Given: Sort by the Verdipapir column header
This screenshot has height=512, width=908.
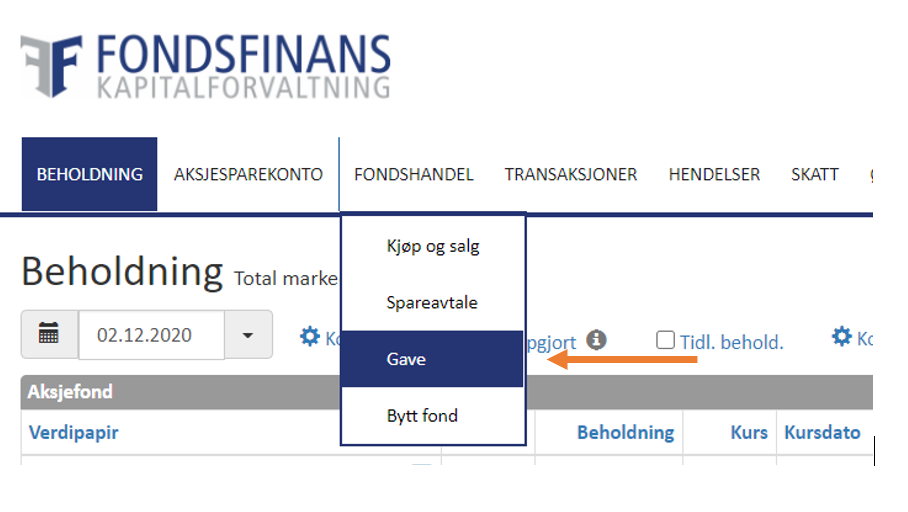Looking at the screenshot, I should click(x=74, y=433).
